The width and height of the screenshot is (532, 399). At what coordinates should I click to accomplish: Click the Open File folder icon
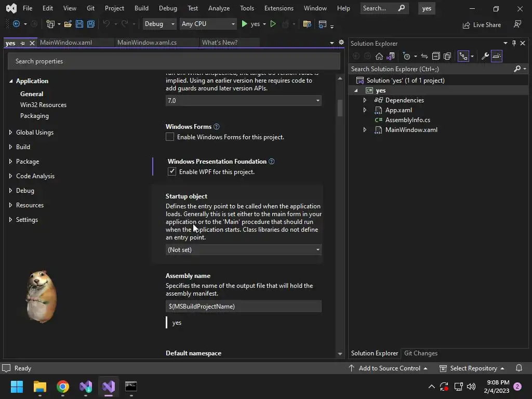coord(68,24)
